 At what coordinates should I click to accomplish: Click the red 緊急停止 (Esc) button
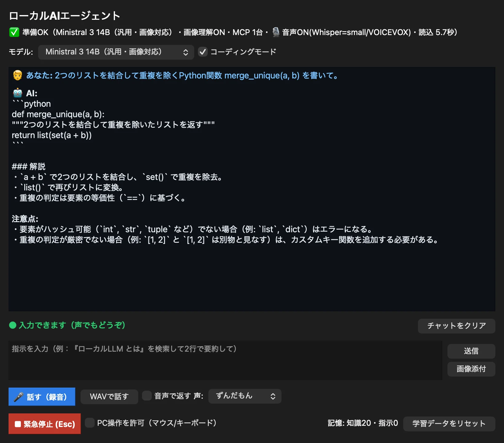click(x=45, y=424)
